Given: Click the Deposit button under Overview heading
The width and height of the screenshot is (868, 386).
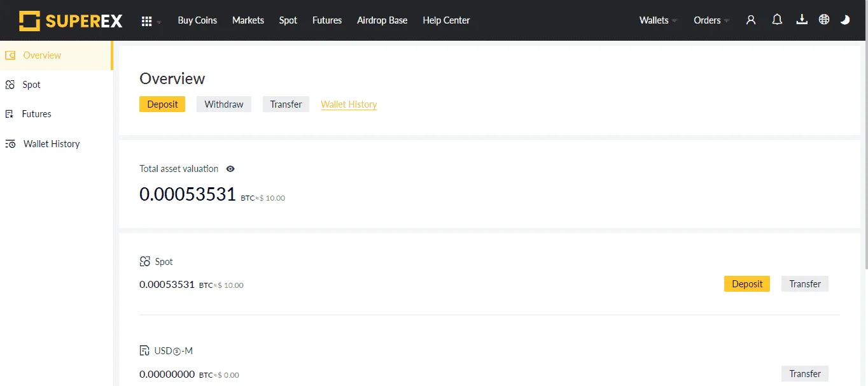Looking at the screenshot, I should (x=162, y=104).
